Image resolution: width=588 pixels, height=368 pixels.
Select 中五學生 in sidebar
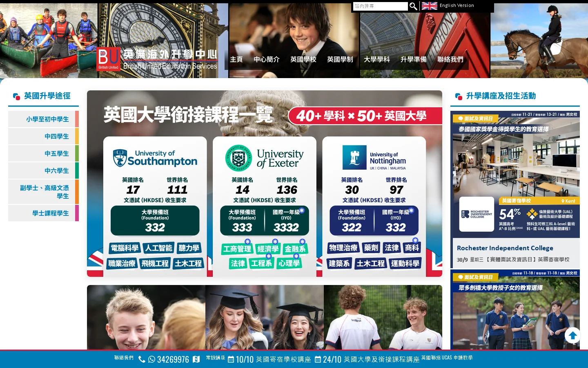[x=43, y=153]
